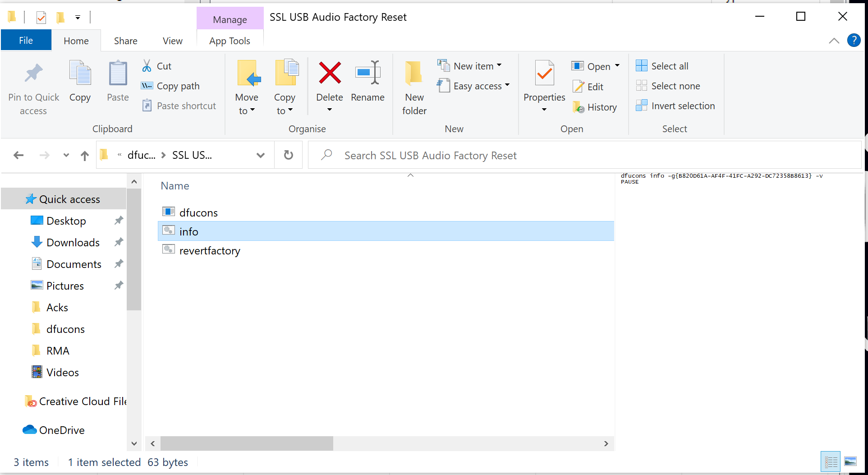Open the Acks folder in the sidebar
This screenshot has height=475, width=868.
pos(57,307)
